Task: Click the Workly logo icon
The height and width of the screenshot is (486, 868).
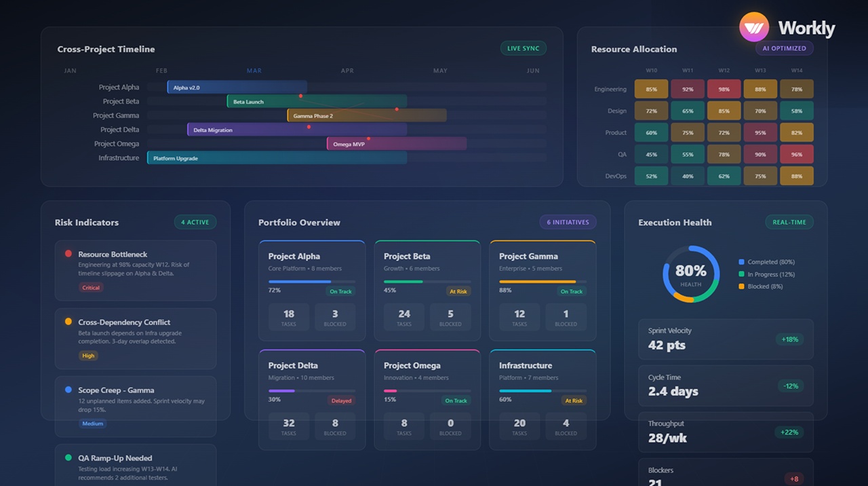Action: 754,28
